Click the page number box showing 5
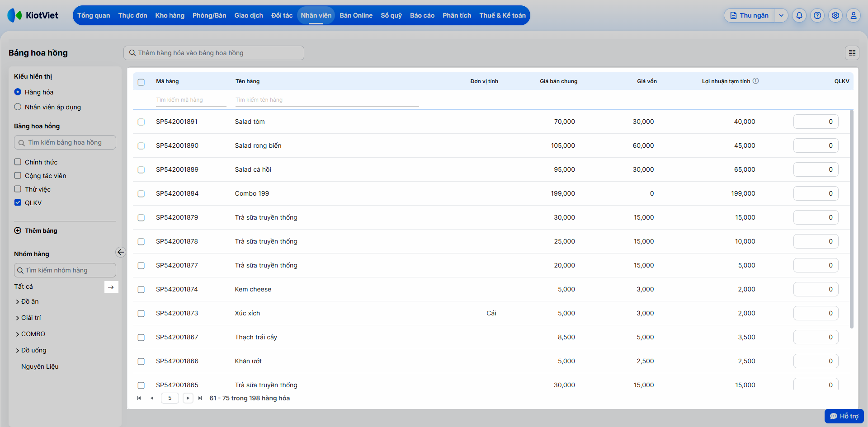The height and width of the screenshot is (427, 868). coord(170,398)
